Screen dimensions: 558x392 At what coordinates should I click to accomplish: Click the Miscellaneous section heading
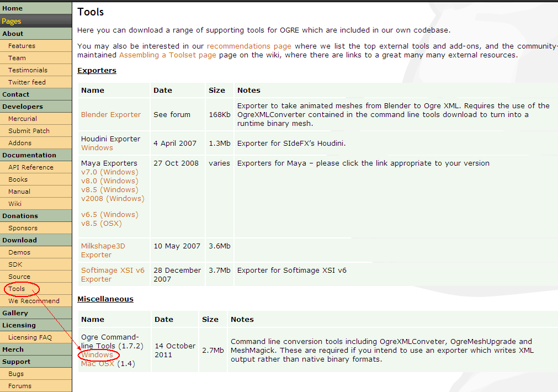tap(105, 299)
